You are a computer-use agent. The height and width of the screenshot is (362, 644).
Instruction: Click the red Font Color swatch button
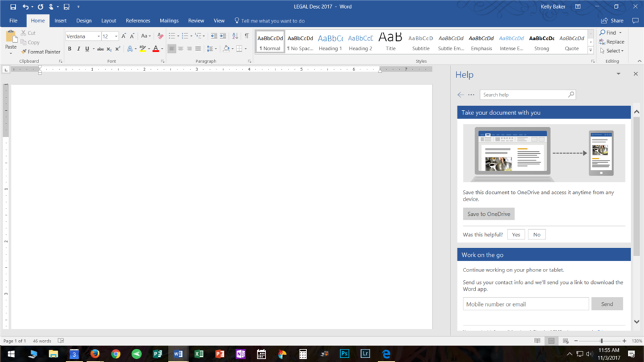pos(156,49)
